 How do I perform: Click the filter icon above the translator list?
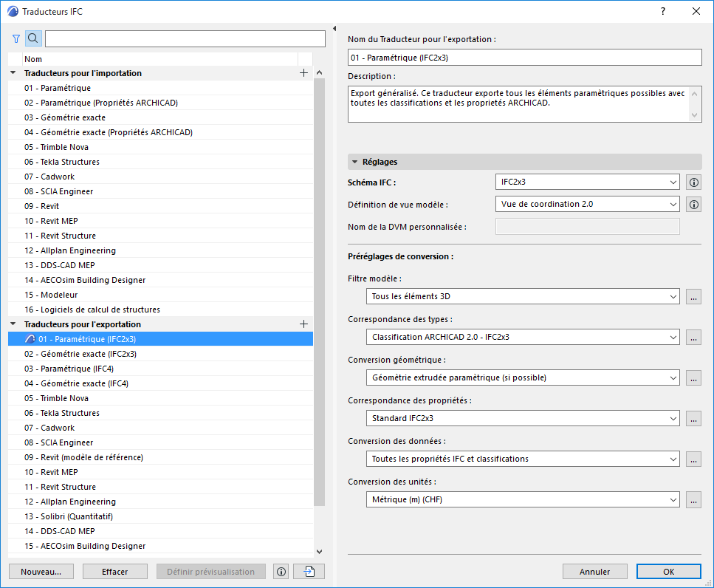point(15,38)
